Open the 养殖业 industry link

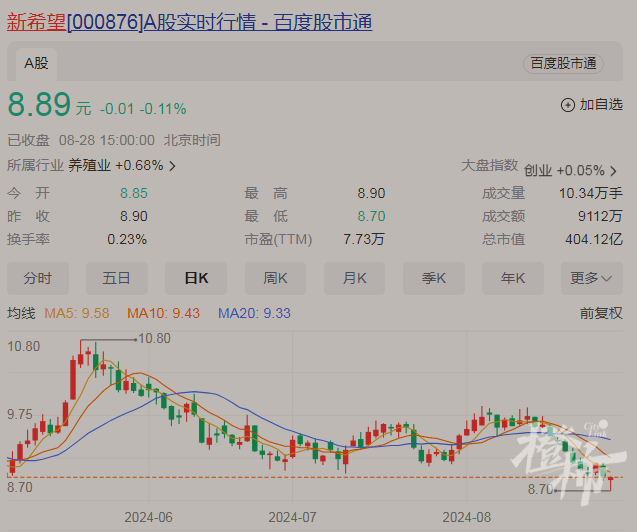click(x=89, y=166)
